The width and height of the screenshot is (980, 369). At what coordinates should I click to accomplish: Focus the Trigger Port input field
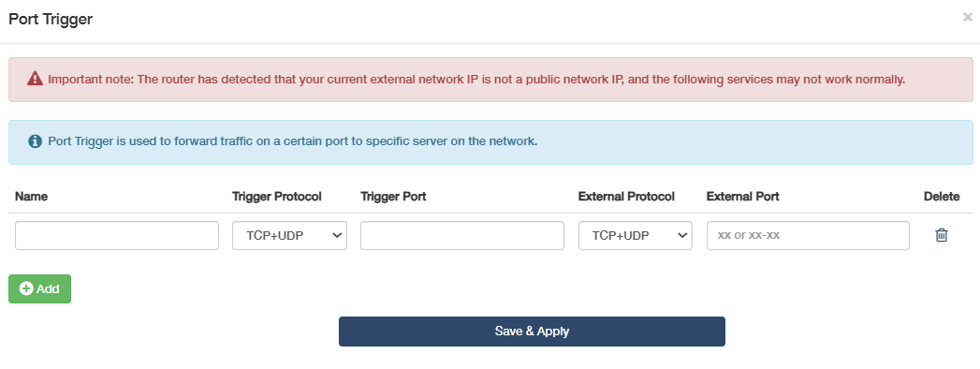pyautogui.click(x=461, y=235)
